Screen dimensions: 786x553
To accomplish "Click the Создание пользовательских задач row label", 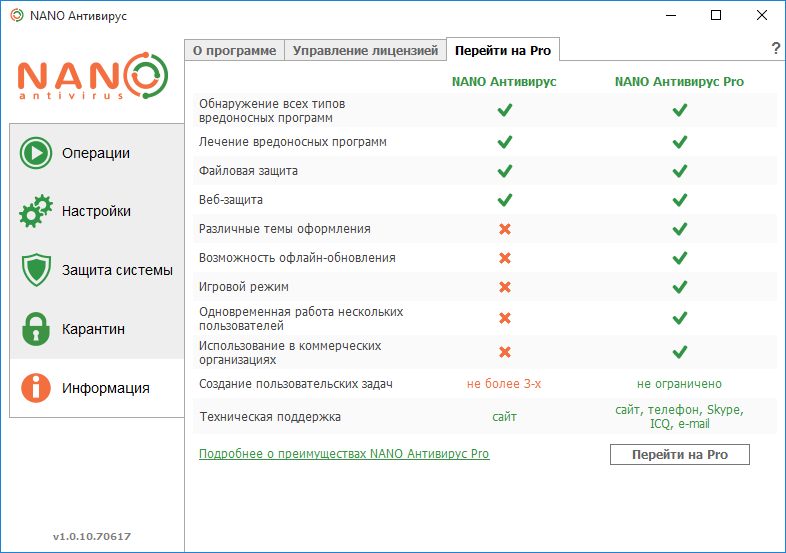I will click(x=296, y=384).
